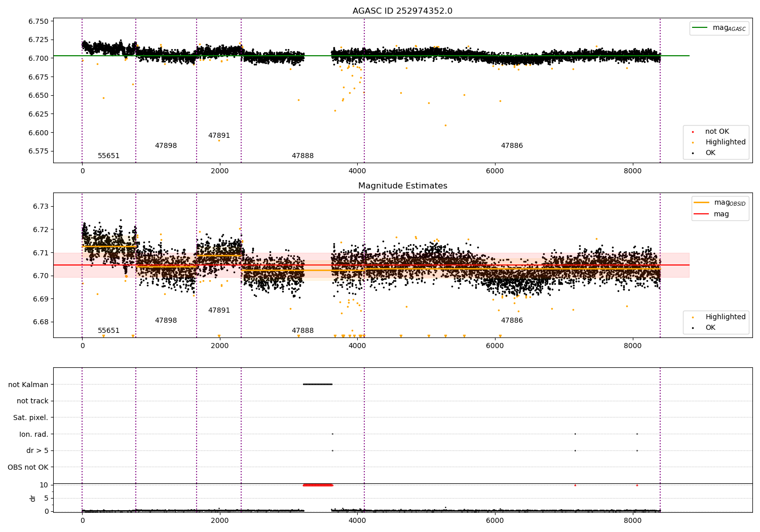Click the red 'mag' legend entry in middle panel
This screenshot has height=532, width=760.
(x=712, y=214)
